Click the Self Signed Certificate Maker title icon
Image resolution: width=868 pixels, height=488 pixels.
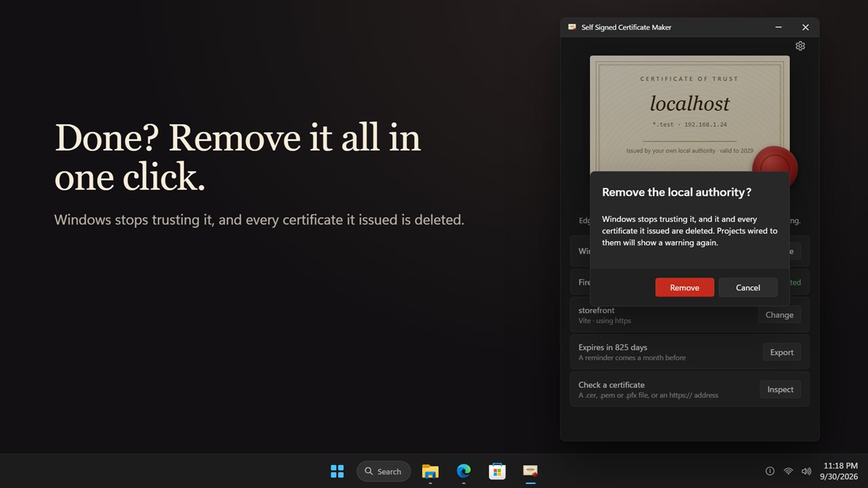pyautogui.click(x=572, y=27)
